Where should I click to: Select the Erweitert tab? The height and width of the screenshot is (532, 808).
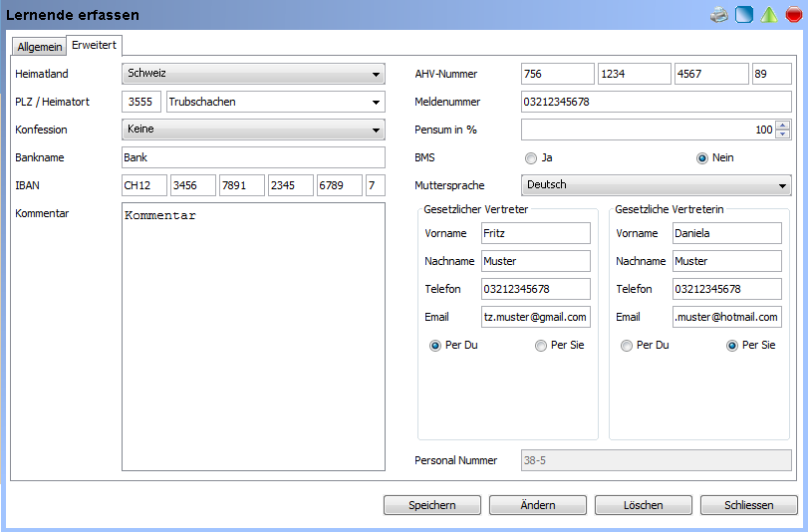click(x=94, y=46)
